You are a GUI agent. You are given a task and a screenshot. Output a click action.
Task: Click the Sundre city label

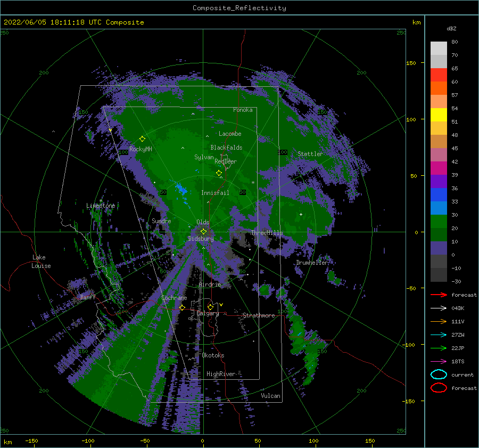coord(161,221)
